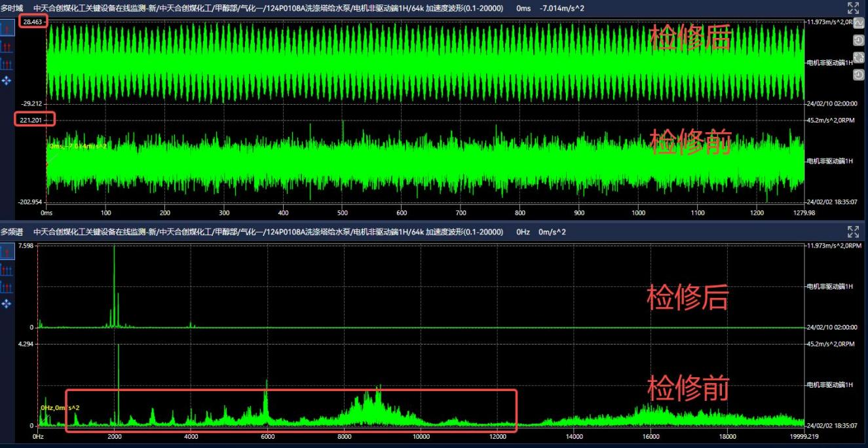The height and width of the screenshot is (448, 868).
Task: Activate the pan arrows tool in 多时域 panel
Action: [7, 81]
